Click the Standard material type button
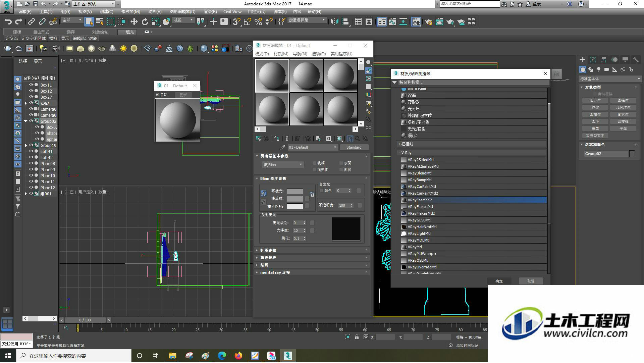Viewport: 644px width, 363px height. (354, 147)
